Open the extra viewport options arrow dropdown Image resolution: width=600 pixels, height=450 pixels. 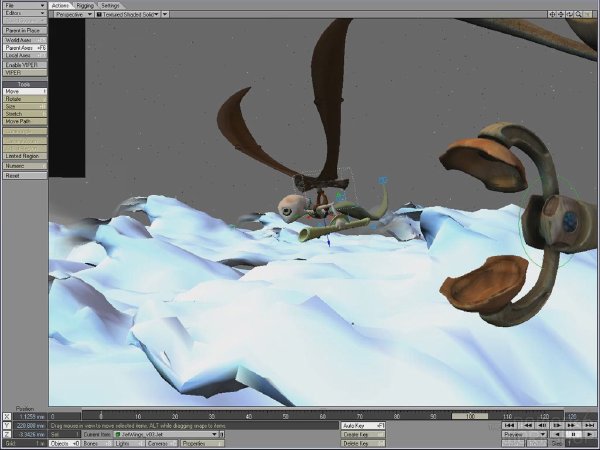(165, 14)
